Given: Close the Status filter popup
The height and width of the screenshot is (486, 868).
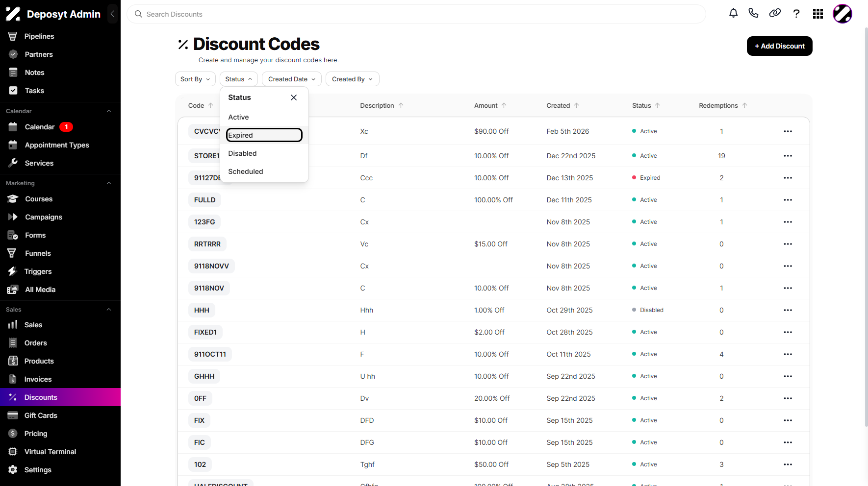Looking at the screenshot, I should (294, 97).
